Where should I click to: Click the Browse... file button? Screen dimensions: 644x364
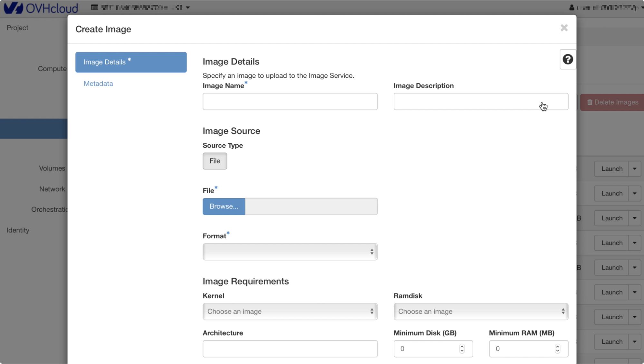pos(224,206)
